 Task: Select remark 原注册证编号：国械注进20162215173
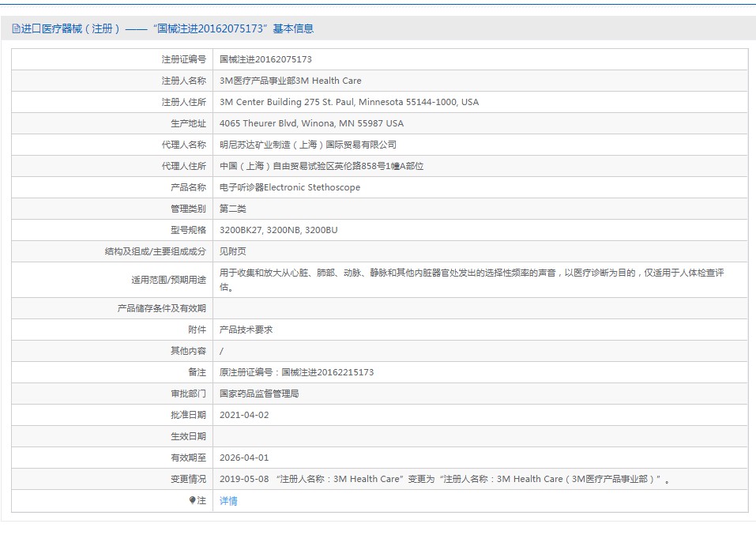click(296, 372)
